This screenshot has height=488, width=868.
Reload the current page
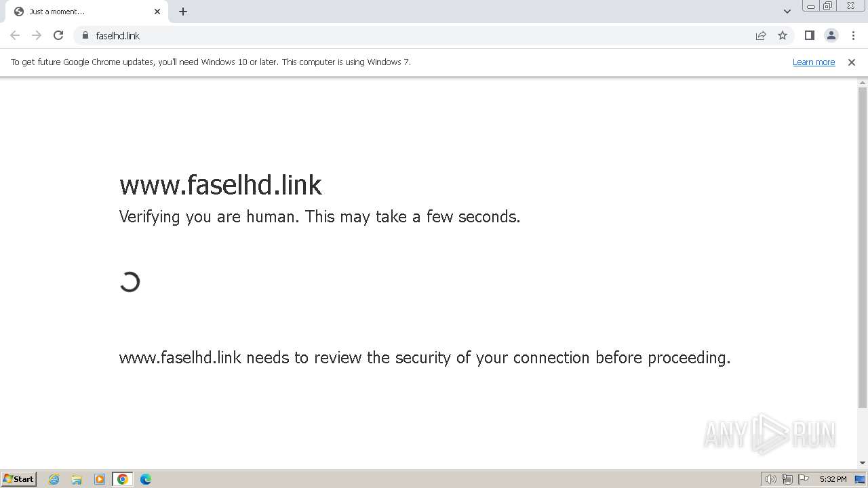[58, 35]
